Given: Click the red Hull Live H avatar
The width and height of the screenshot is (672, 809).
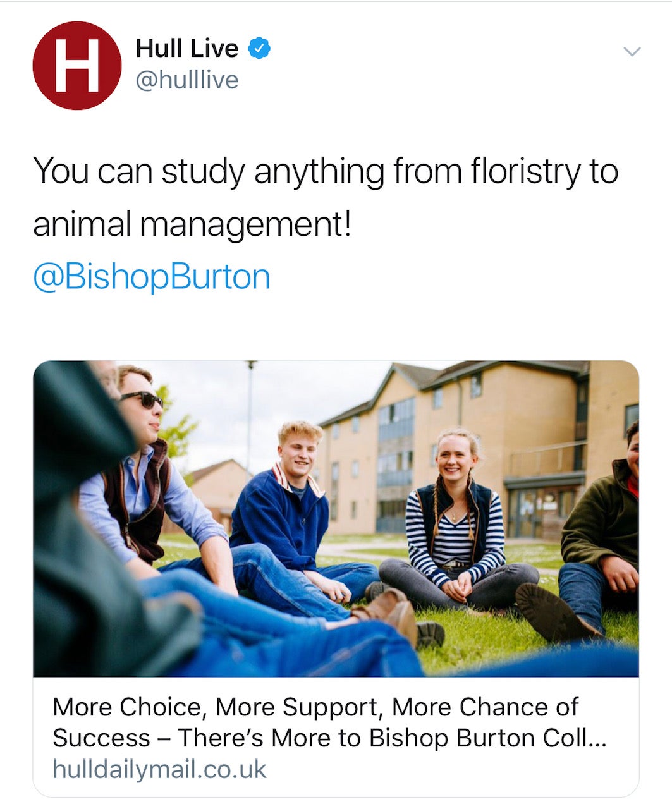Looking at the screenshot, I should [76, 65].
